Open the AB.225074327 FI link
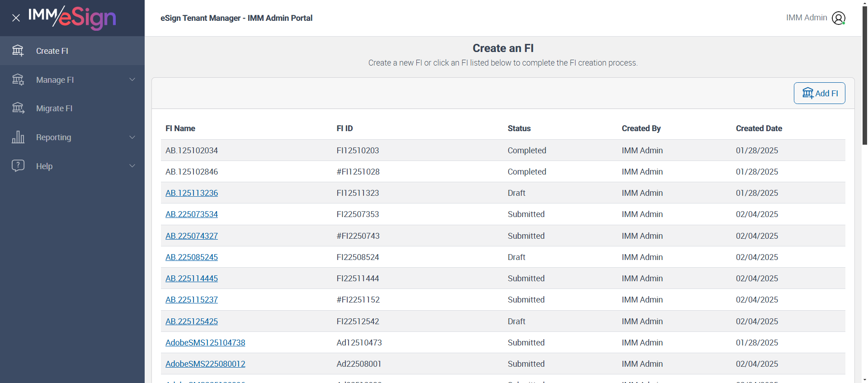868x383 pixels. pyautogui.click(x=192, y=236)
